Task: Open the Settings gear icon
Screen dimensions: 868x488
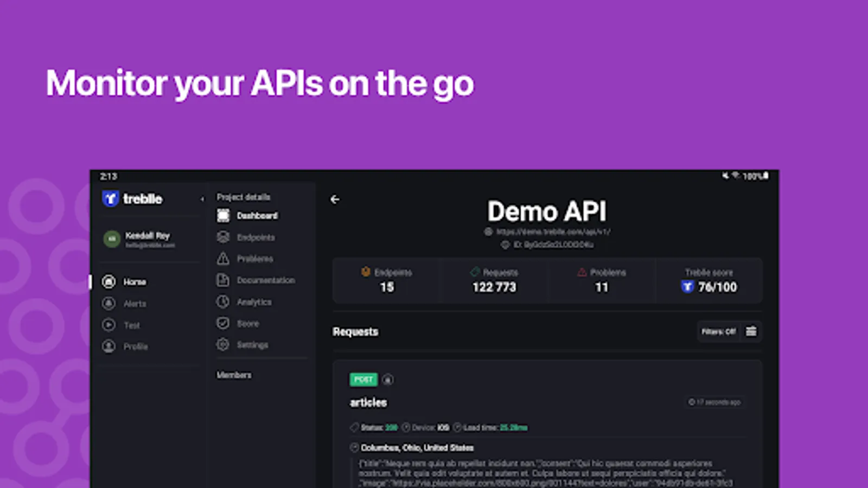Action: pos(223,344)
